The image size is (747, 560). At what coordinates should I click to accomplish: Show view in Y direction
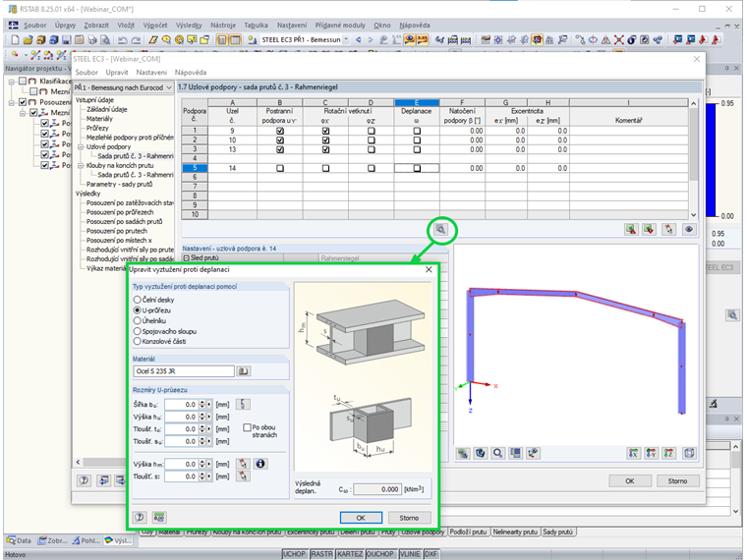pos(651,453)
